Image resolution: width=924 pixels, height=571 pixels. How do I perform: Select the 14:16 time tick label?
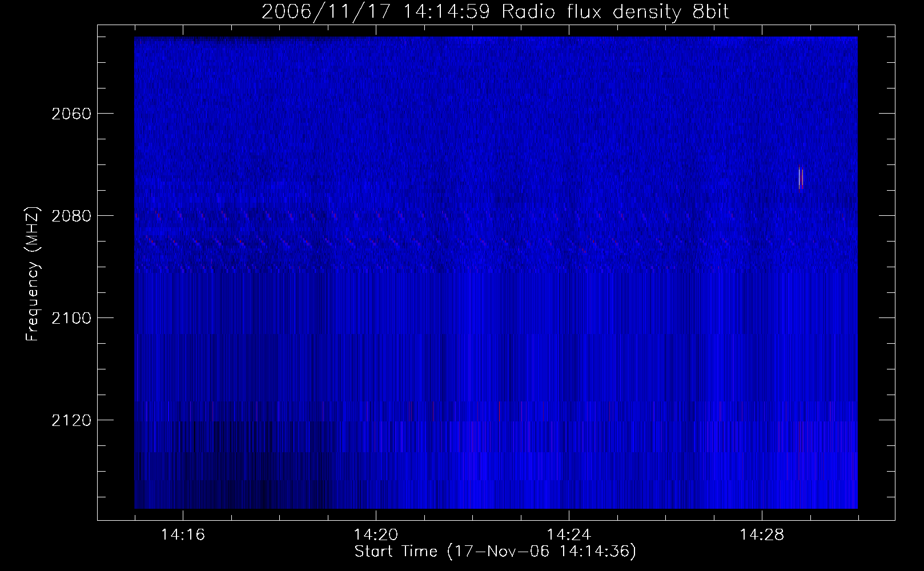(183, 535)
